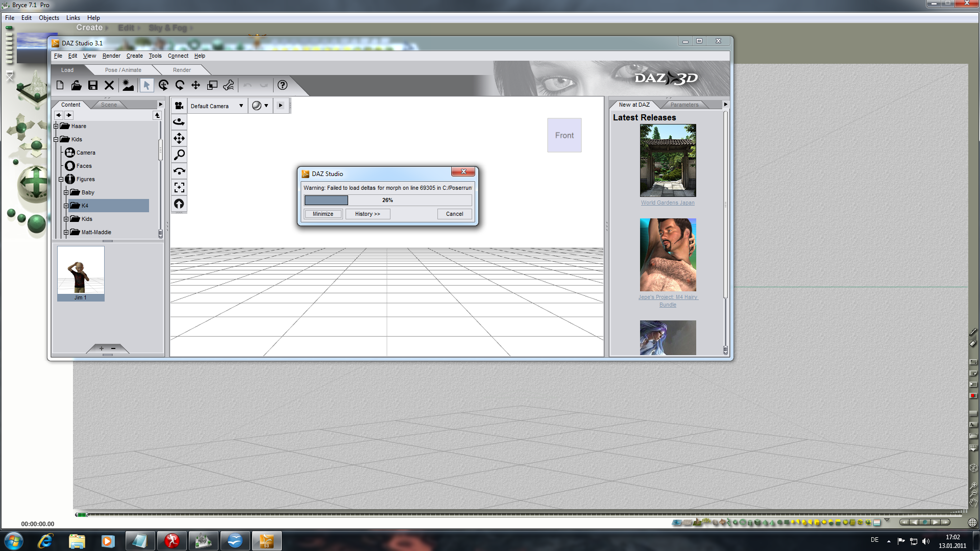
Task: Click the viewport orbit camera icon
Action: tap(179, 122)
